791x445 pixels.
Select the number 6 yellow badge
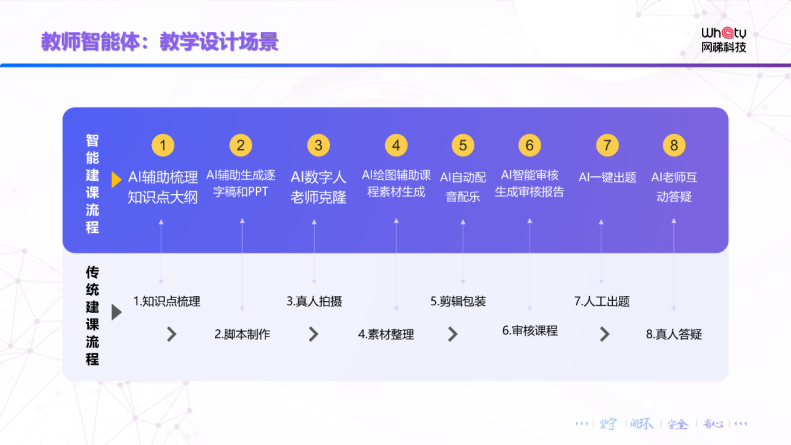coord(530,145)
